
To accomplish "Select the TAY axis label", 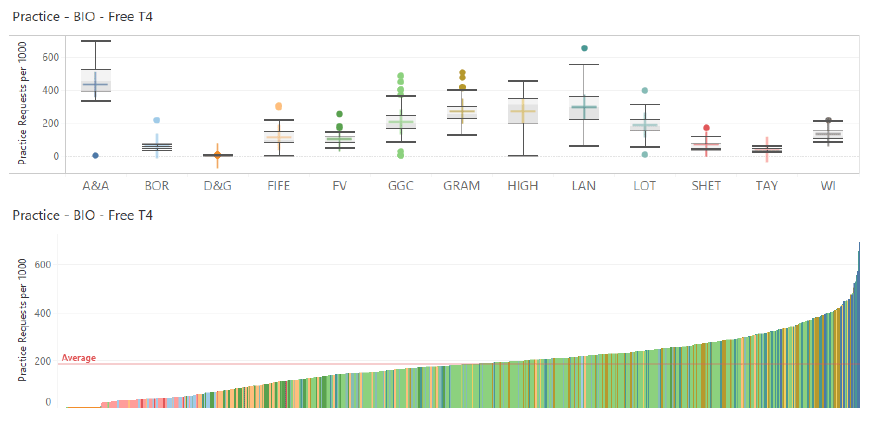I will [x=767, y=186].
